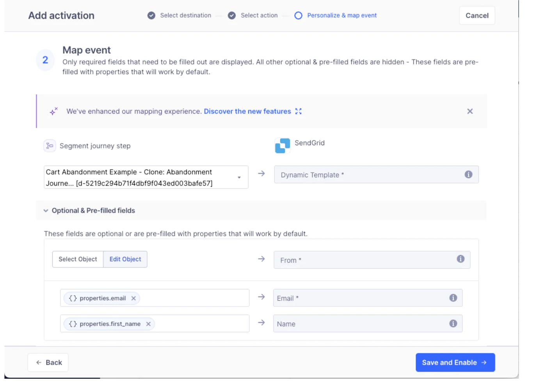Show info for the Name field
The width and height of the screenshot is (537, 392).
[x=453, y=323]
